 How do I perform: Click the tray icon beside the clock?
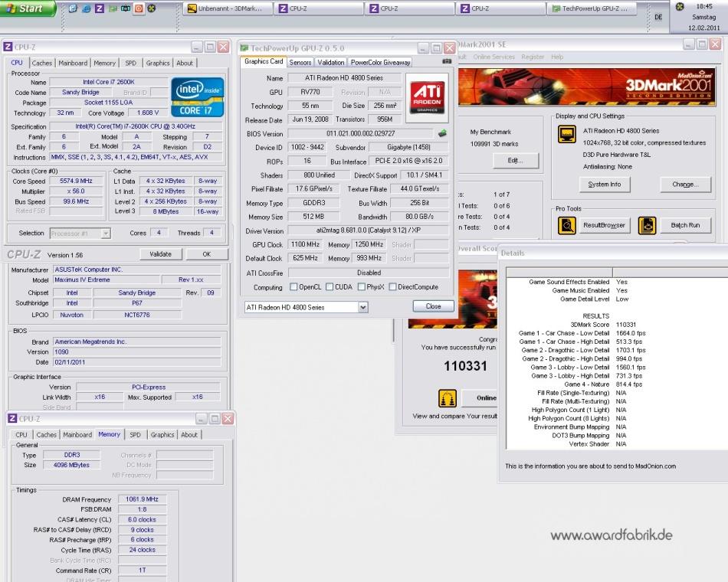pyautogui.click(x=680, y=6)
